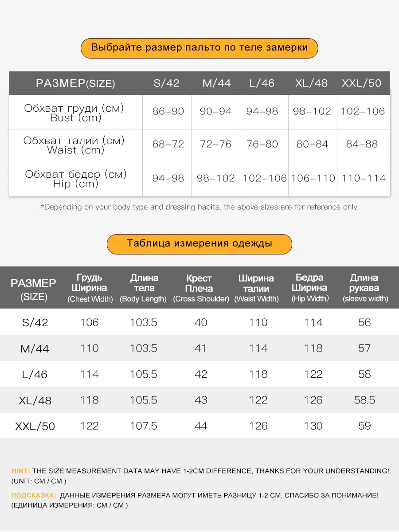The width and height of the screenshot is (399, 532).
Task: Click the 86–90 bust measurement cell
Action: click(x=168, y=112)
